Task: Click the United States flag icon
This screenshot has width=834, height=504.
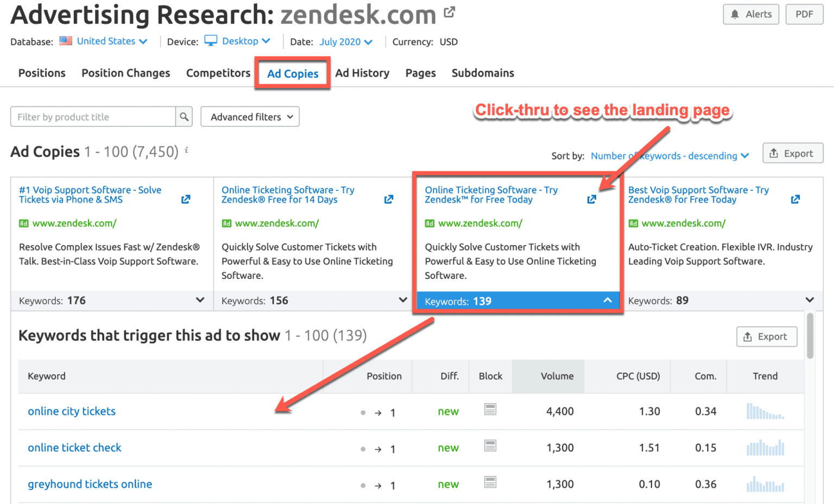Action: pyautogui.click(x=65, y=40)
